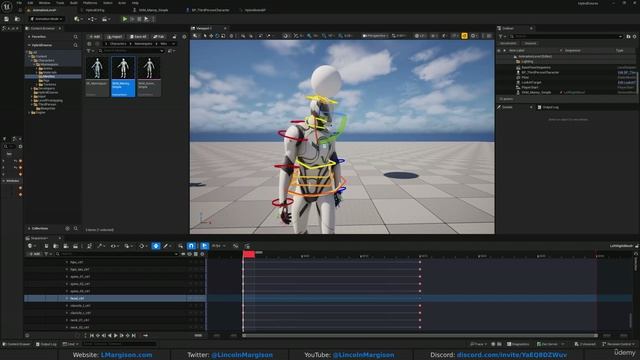Click the Fab button
The image size is (640, 360).
(159, 37)
